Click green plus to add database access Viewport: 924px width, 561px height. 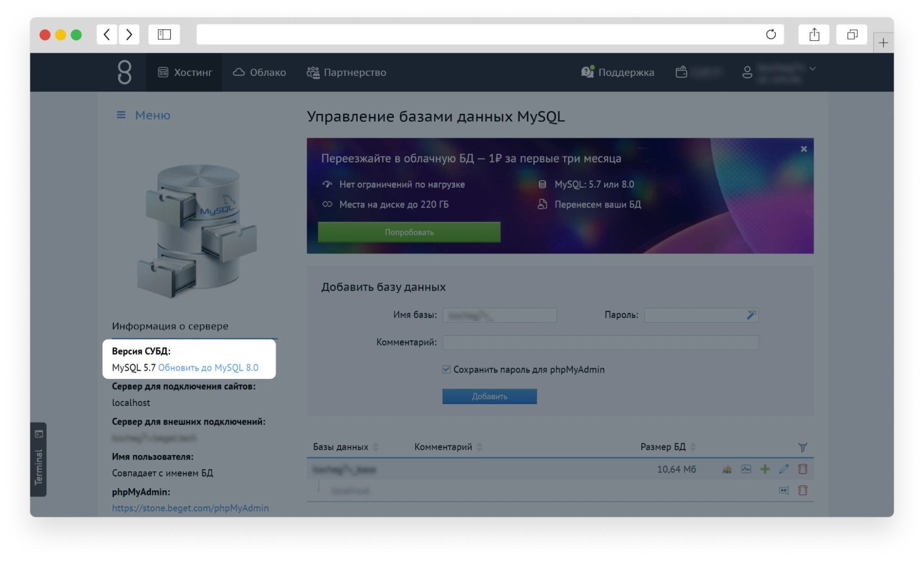pos(765,469)
